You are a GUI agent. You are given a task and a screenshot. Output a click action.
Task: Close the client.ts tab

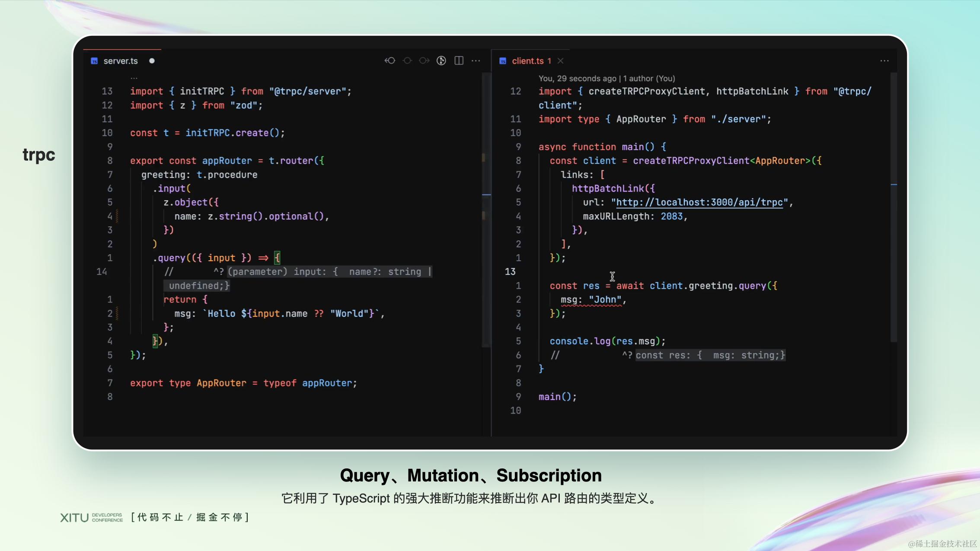coord(560,61)
